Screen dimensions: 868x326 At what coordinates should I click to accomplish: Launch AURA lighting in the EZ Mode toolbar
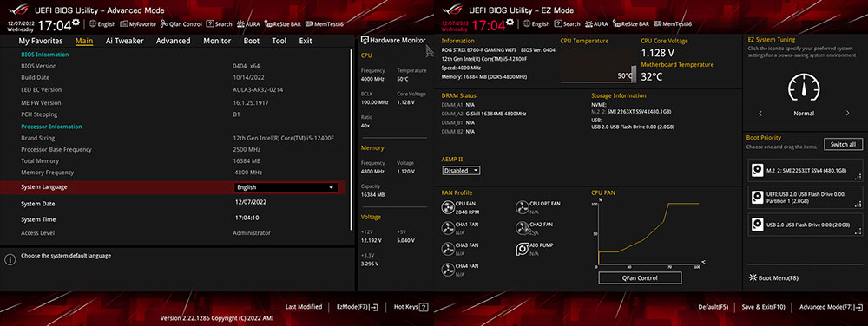pyautogui.click(x=597, y=23)
